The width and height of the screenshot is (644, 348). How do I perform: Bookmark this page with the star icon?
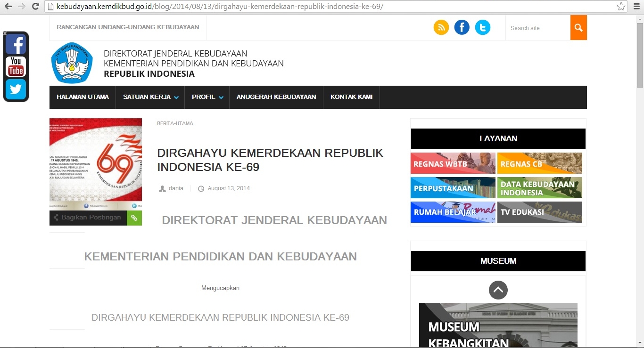tap(621, 7)
